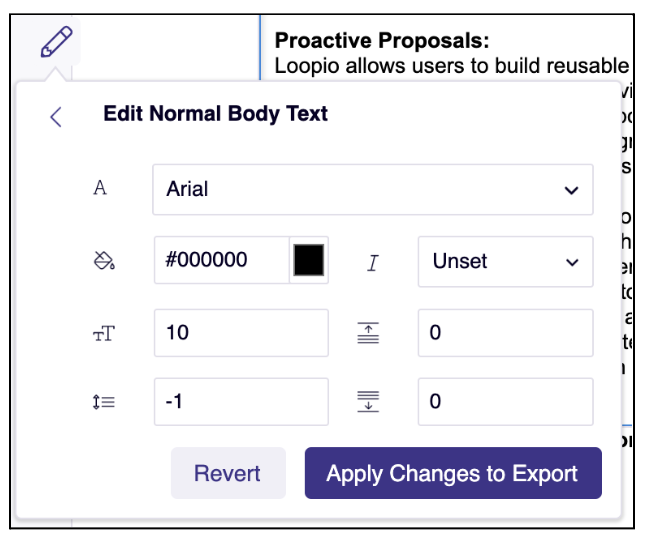Click the line spacing icon
This screenshot has width=650, height=544.
pos(104,402)
